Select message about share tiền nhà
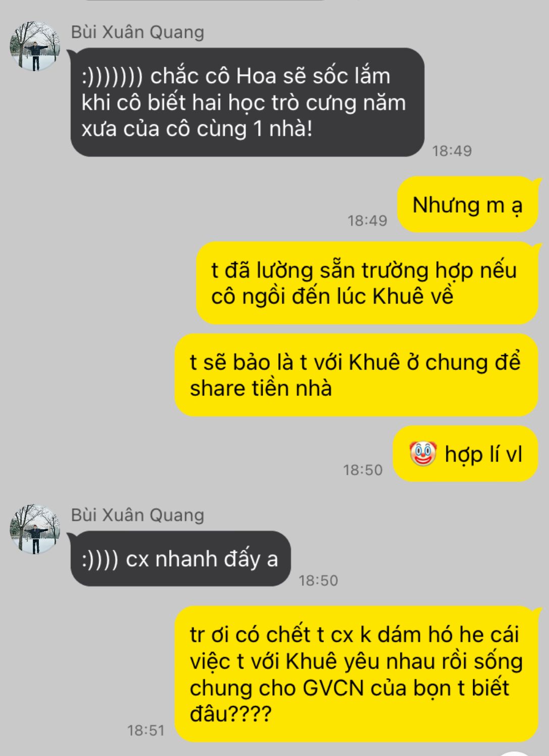 tap(356, 375)
